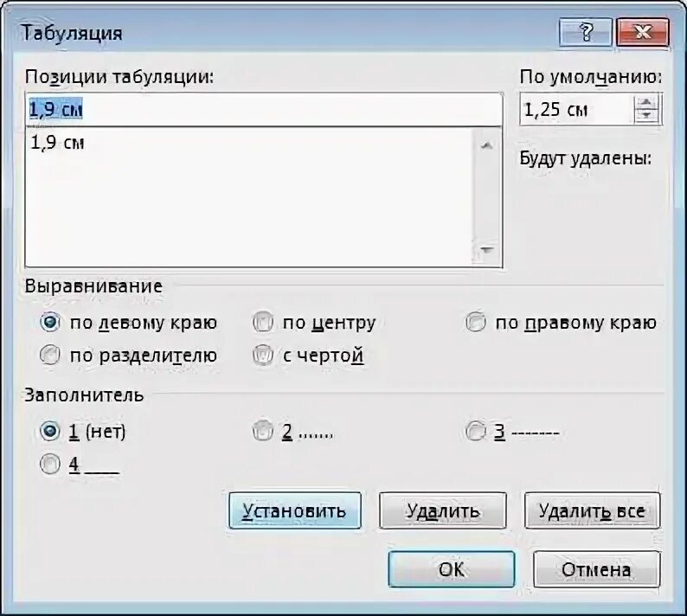Screen dimensions: 687x616
Task: Click the list scrollbar up arrow
Action: pyautogui.click(x=487, y=145)
